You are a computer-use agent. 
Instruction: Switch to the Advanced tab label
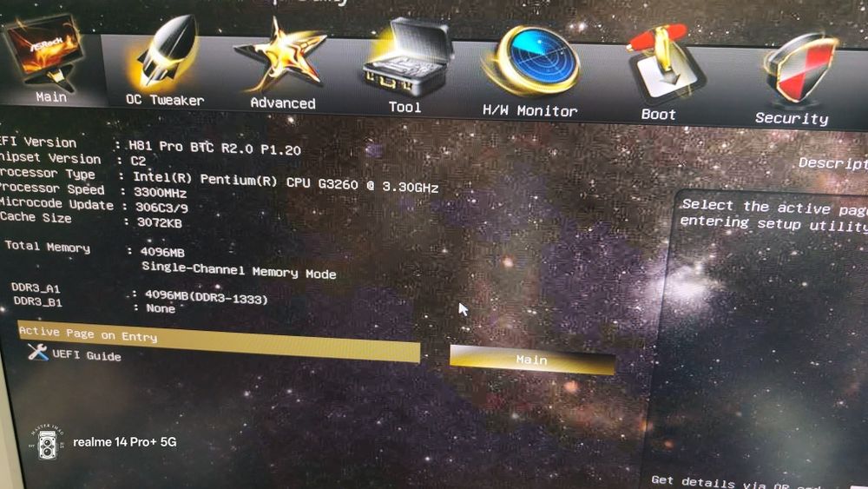(x=283, y=103)
